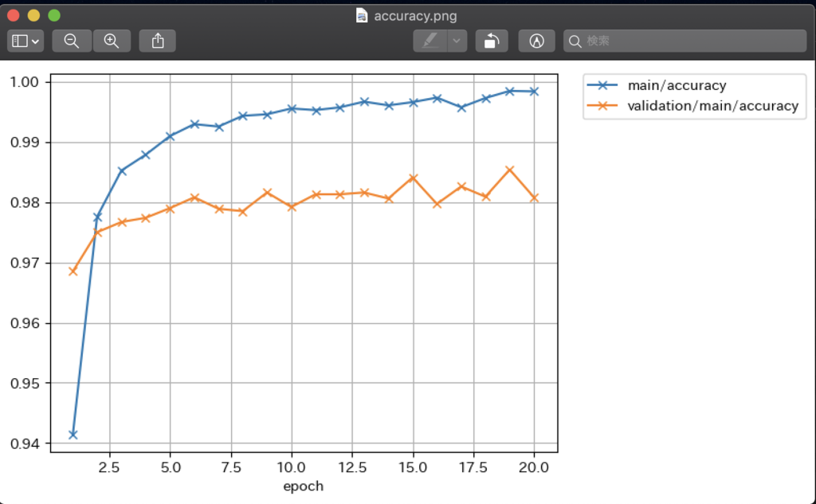Close the Preview window with the red button
Screen dimensions: 816x504
(14, 16)
